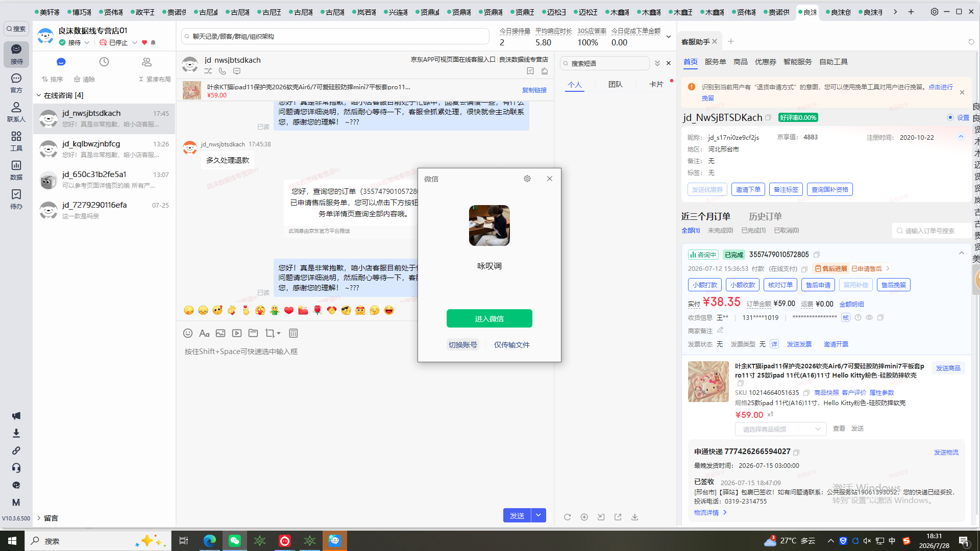Edit the 商家备注 merchant note pencil
This screenshot has width=980, height=551.
(x=720, y=331)
